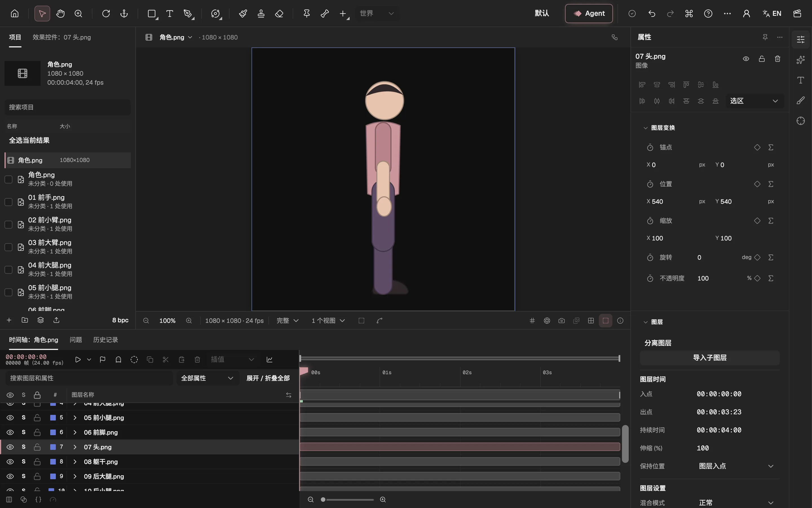Open the graph editor icon in timeline
The width and height of the screenshot is (812, 508).
coord(270,360)
